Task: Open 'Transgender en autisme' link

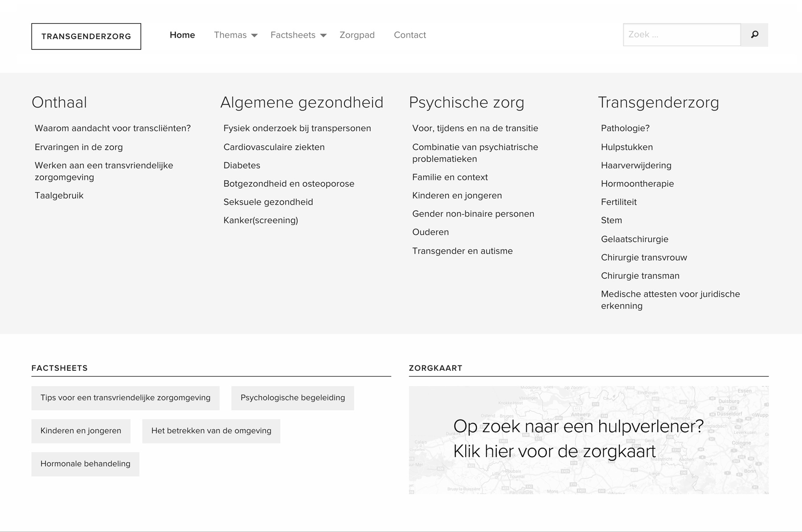Action: 462,251
